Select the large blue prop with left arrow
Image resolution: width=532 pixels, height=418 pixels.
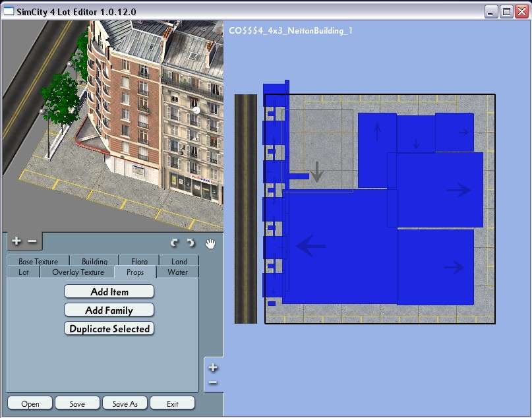pos(340,247)
